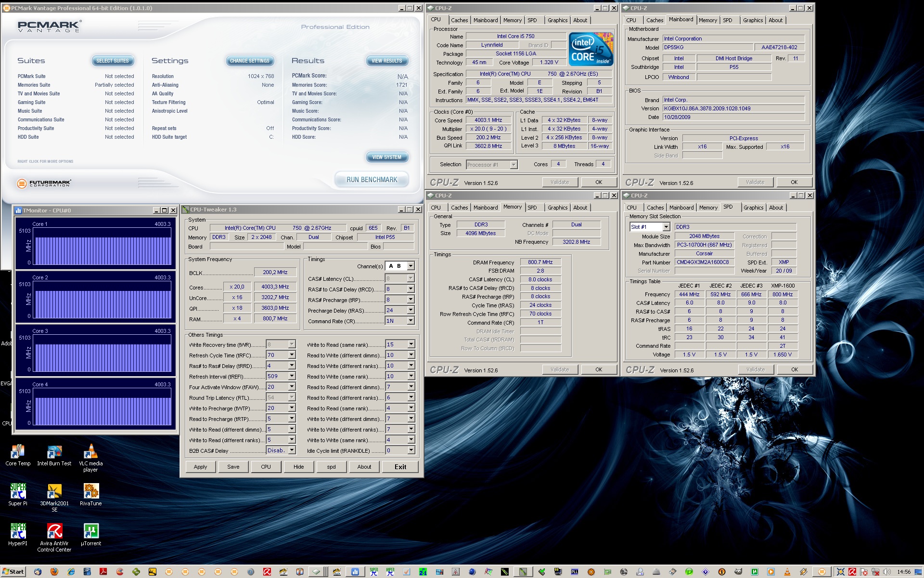Viewport: 924px width, 578px height.
Task: Click the Windows Start button
Action: tap(13, 572)
